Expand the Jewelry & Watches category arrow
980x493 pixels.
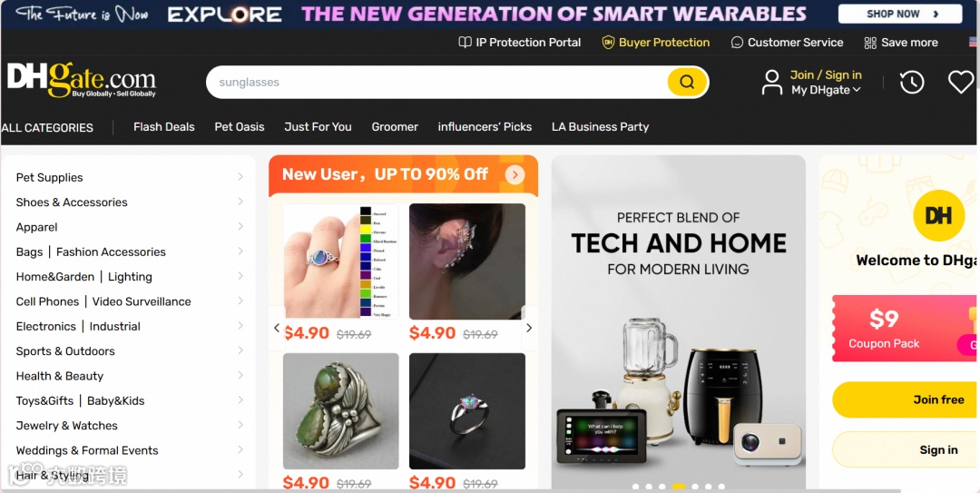click(240, 425)
